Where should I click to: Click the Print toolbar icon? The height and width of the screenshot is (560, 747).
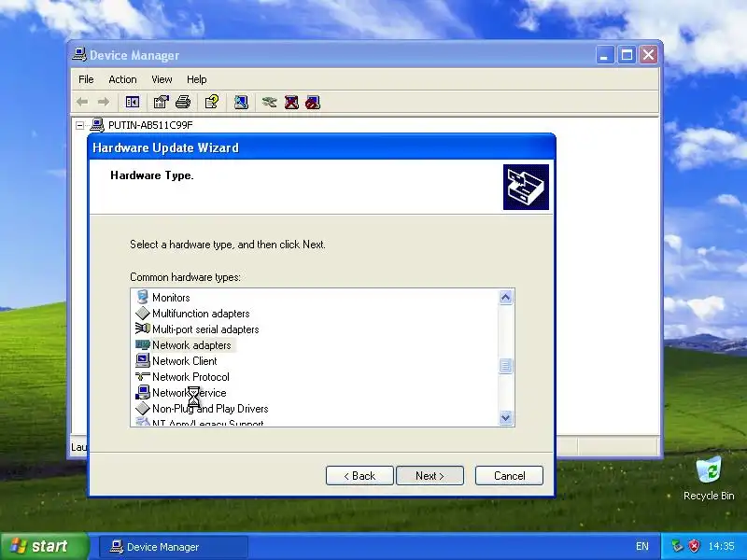point(183,102)
